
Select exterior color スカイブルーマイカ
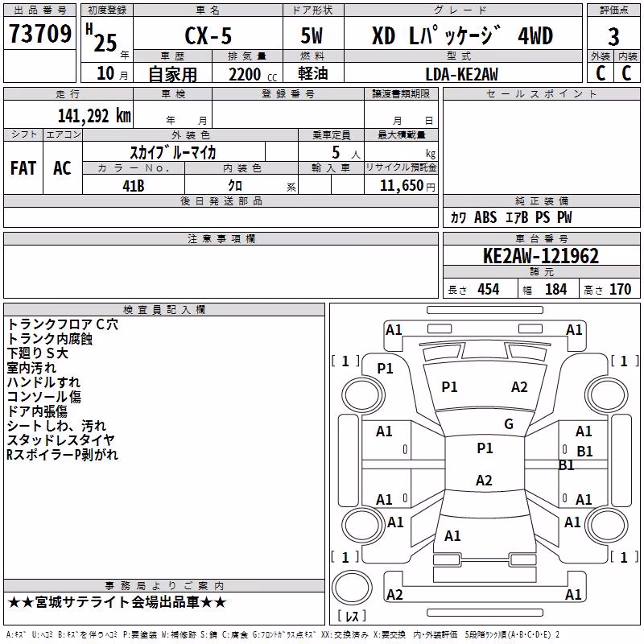[173, 152]
